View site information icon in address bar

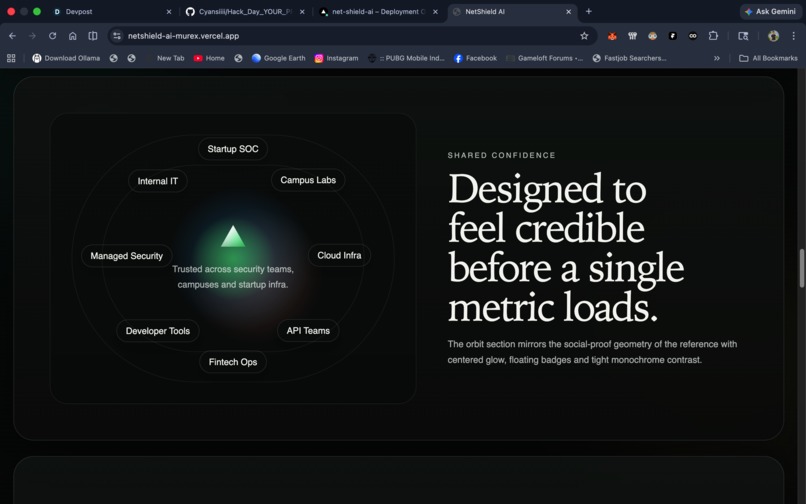[117, 36]
